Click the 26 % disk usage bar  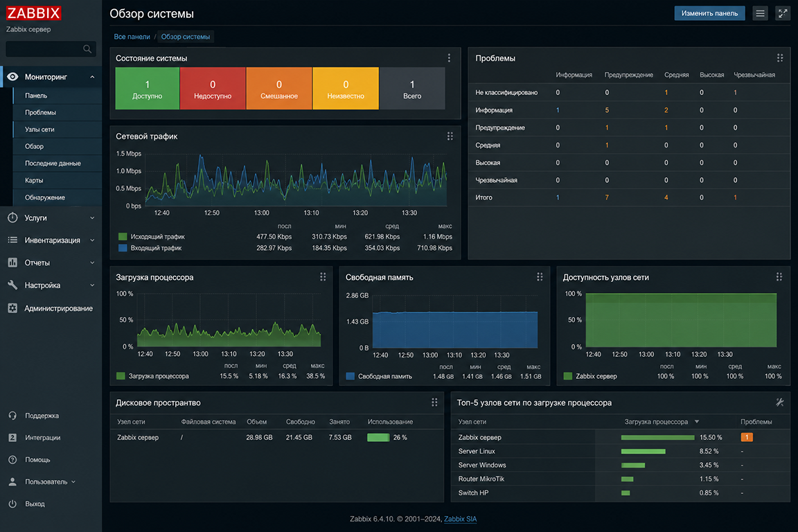pyautogui.click(x=378, y=437)
